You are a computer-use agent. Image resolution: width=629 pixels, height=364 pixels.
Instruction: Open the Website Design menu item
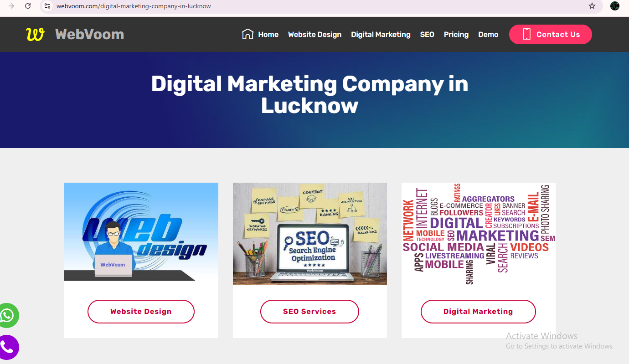click(314, 34)
